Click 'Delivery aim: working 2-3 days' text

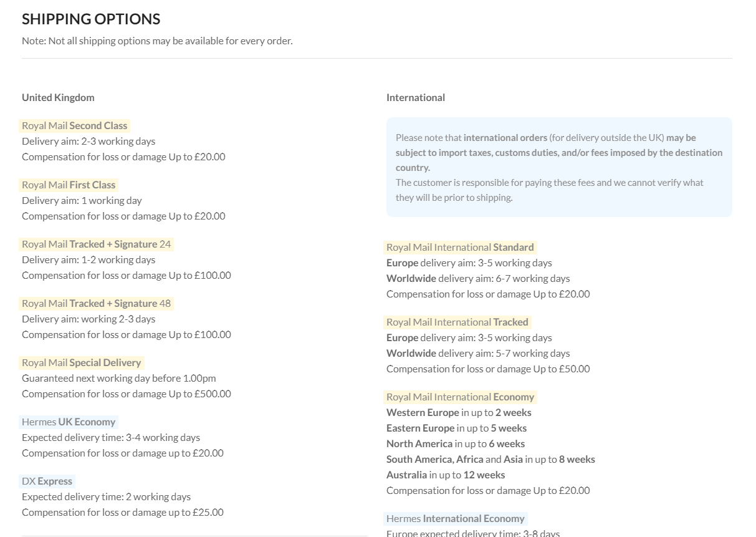point(89,319)
